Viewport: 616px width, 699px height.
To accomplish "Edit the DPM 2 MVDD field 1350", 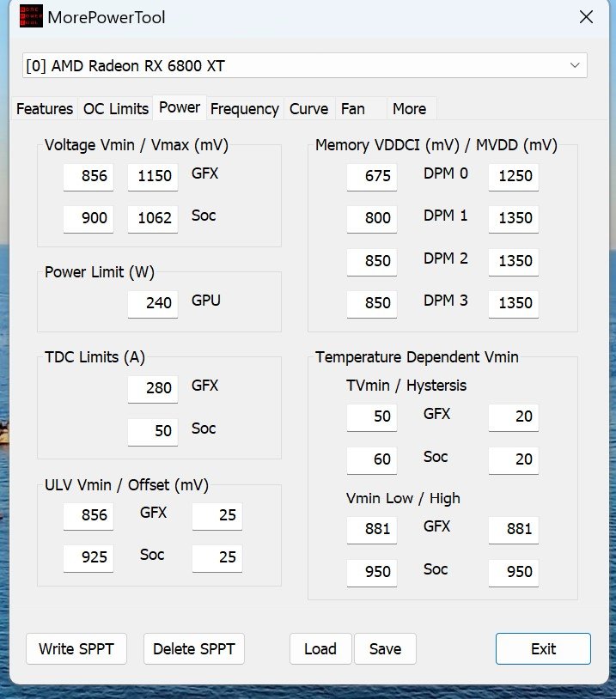I will pos(514,261).
